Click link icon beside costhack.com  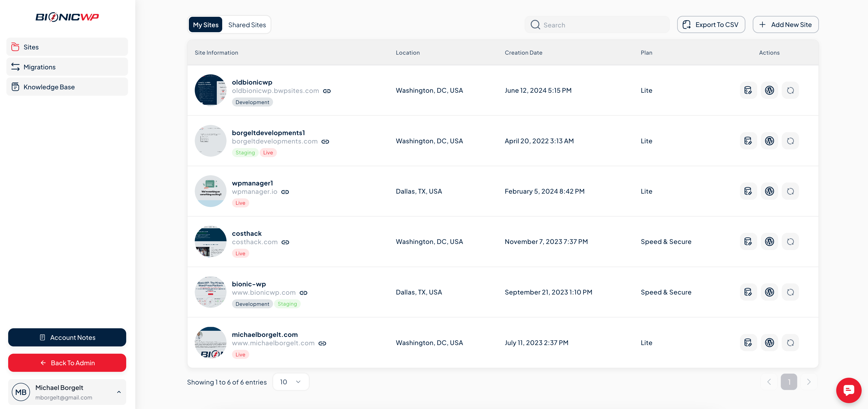pyautogui.click(x=285, y=242)
